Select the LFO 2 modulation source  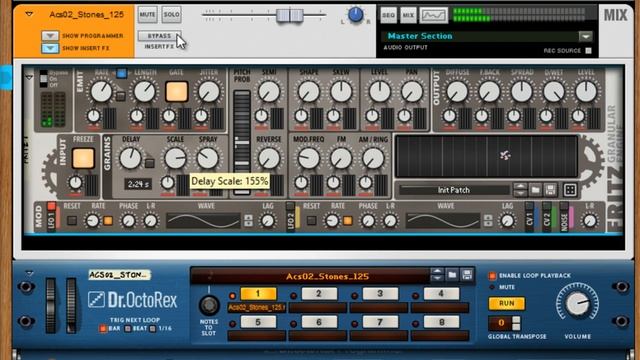pyautogui.click(x=291, y=216)
